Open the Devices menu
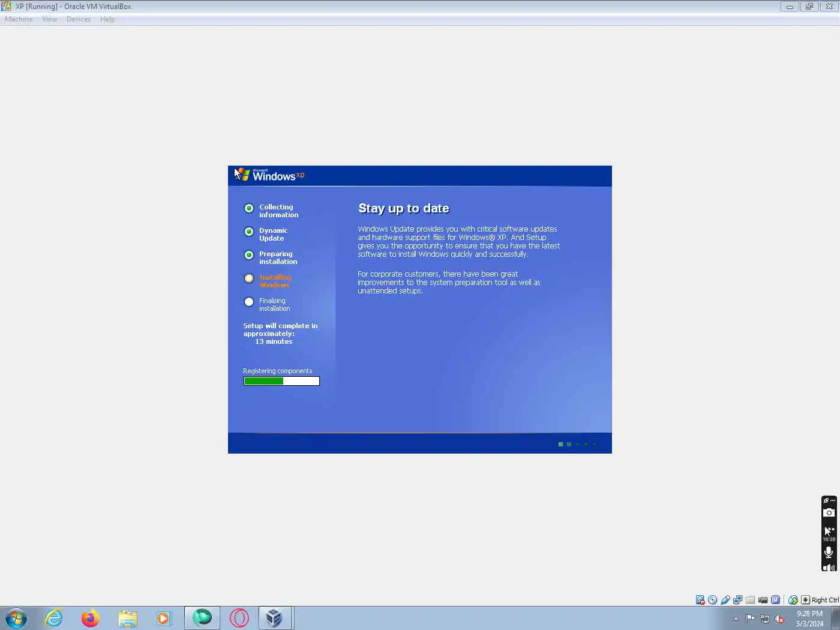Viewport: 840px width, 630px height. (x=78, y=19)
